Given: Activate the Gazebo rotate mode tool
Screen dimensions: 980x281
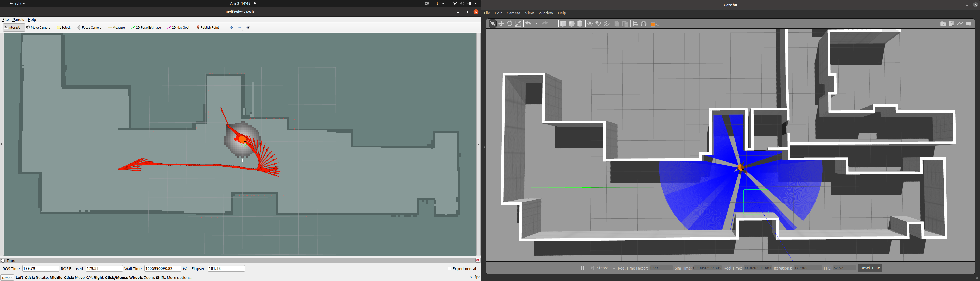Looking at the screenshot, I should (510, 24).
